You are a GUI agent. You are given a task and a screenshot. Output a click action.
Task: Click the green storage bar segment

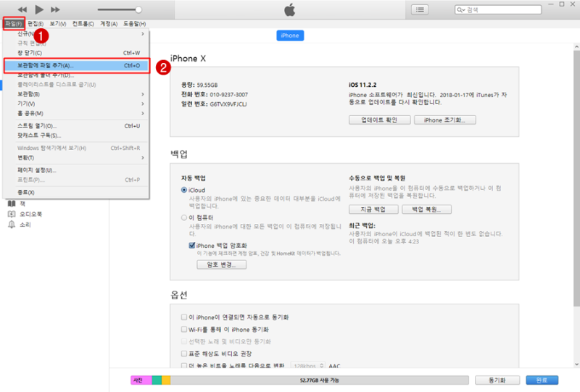coord(157,380)
